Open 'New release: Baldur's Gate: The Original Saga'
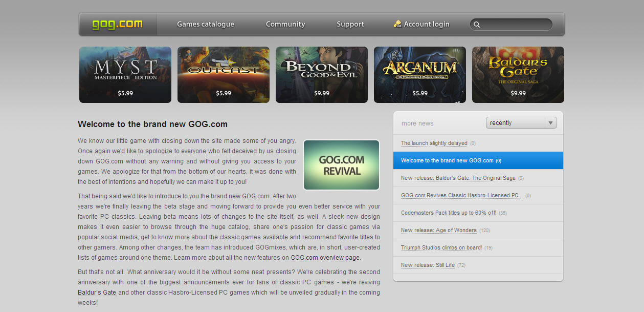The image size is (644, 312). point(458,178)
